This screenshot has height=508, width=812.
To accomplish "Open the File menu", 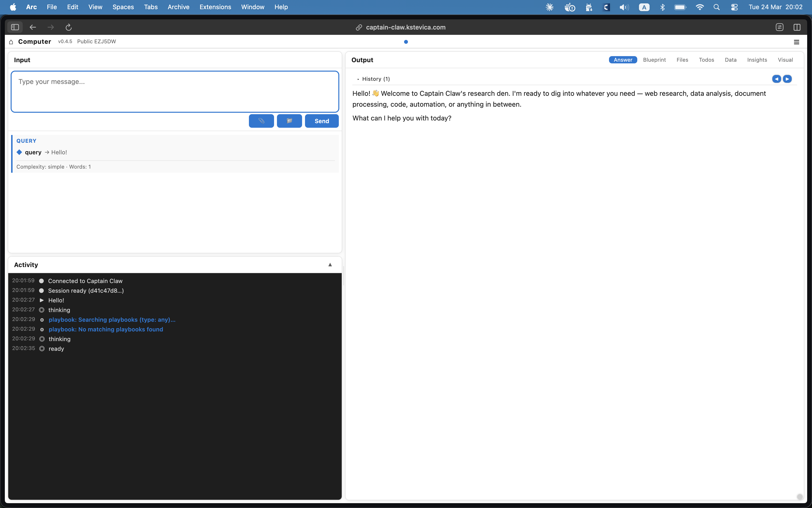I will click(x=52, y=7).
